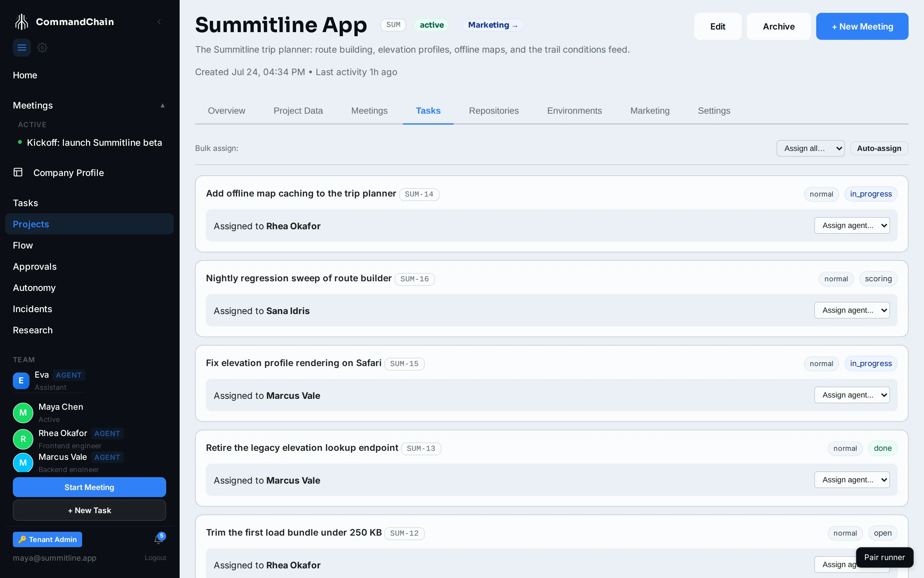Open task Retire the legacy elevation lookup endpoint
This screenshot has height=578, width=924.
[x=302, y=448]
